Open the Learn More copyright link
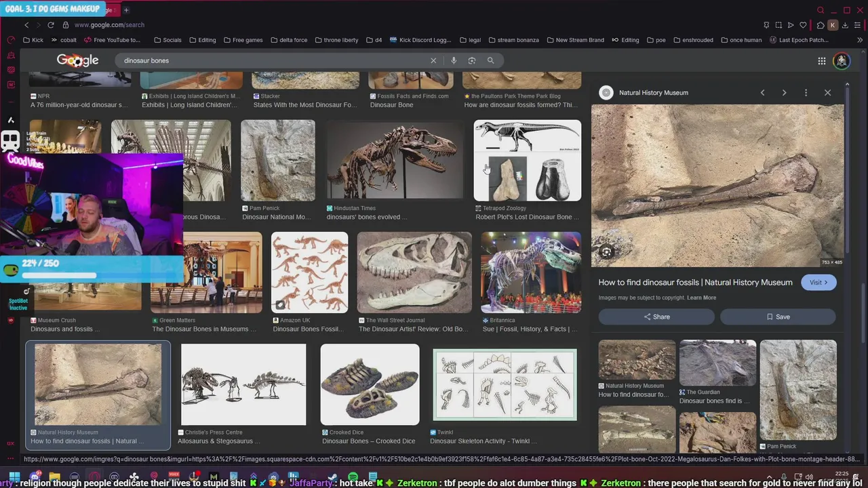 tap(701, 298)
